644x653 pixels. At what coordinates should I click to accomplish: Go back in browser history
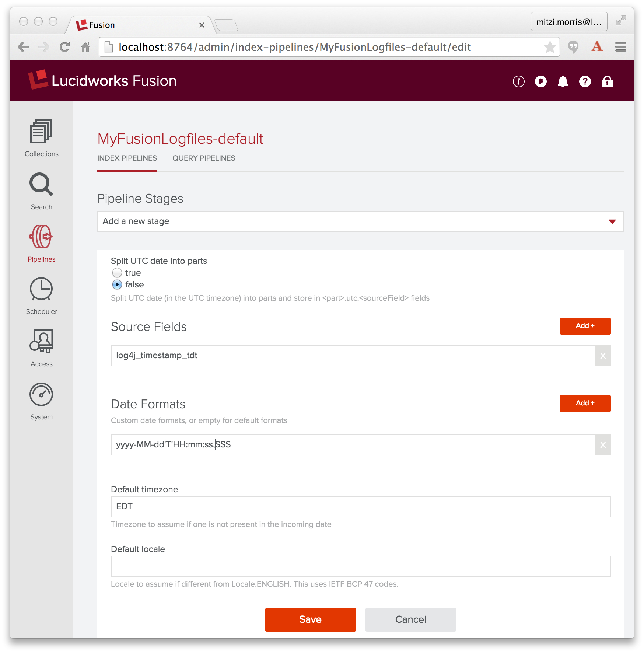23,47
